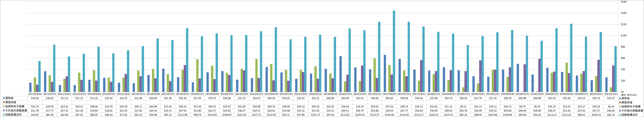
Task: Click the $144.40 total cell for 2017/04/30
Action: [389, 115]
